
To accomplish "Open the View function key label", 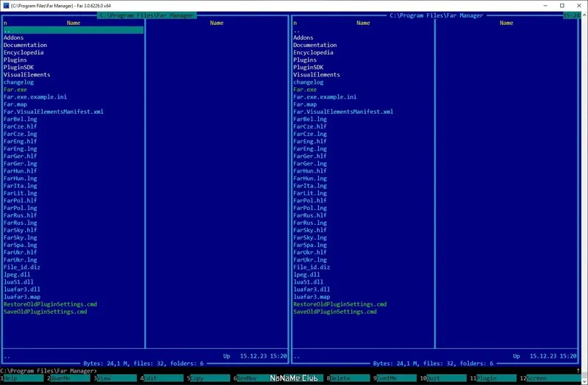I will tap(117, 378).
